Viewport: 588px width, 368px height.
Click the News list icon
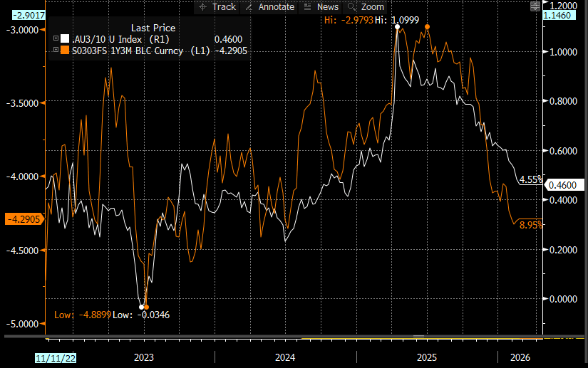(307, 6)
